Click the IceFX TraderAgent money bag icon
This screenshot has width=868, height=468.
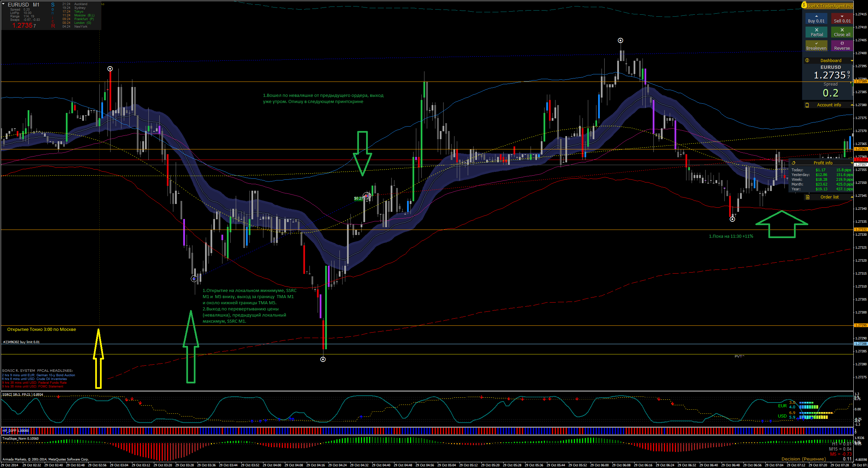804,5
